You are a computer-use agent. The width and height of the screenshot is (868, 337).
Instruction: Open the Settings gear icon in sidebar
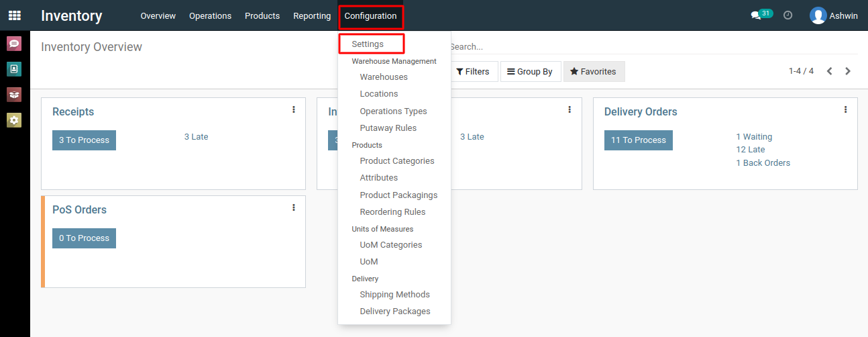point(14,120)
